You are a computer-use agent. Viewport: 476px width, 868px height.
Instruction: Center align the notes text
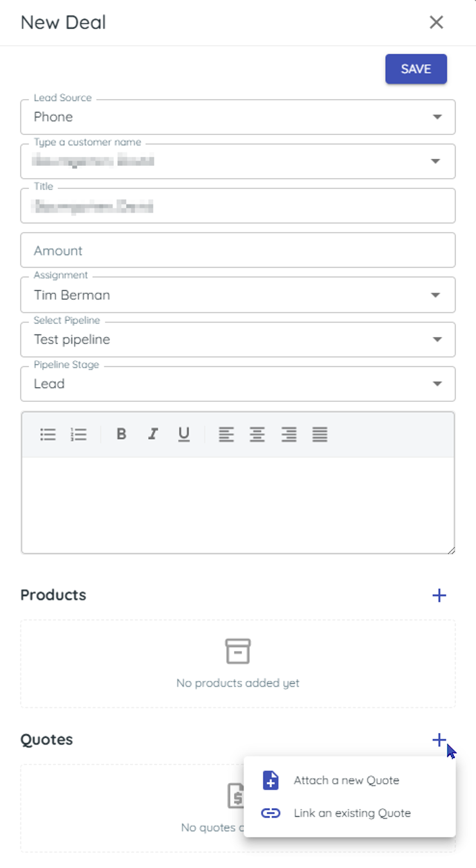tap(257, 435)
